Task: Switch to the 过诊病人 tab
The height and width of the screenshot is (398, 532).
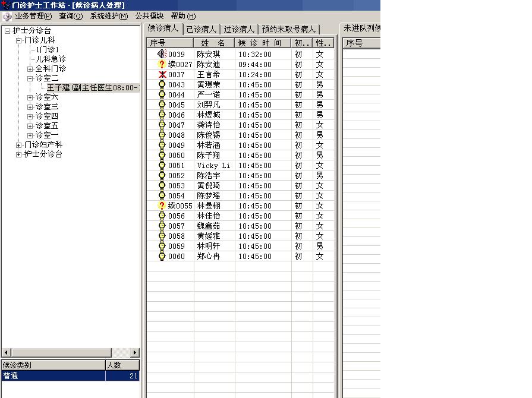Action: (239, 30)
